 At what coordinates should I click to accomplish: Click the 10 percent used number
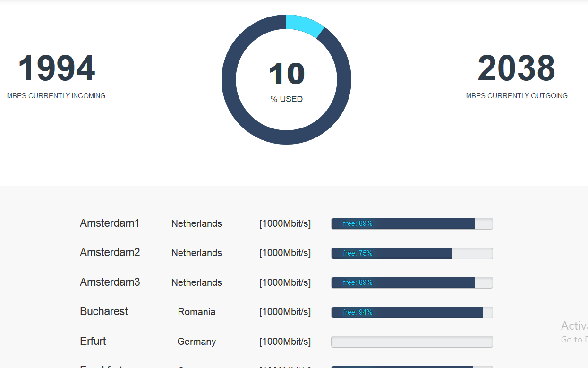pyautogui.click(x=287, y=74)
